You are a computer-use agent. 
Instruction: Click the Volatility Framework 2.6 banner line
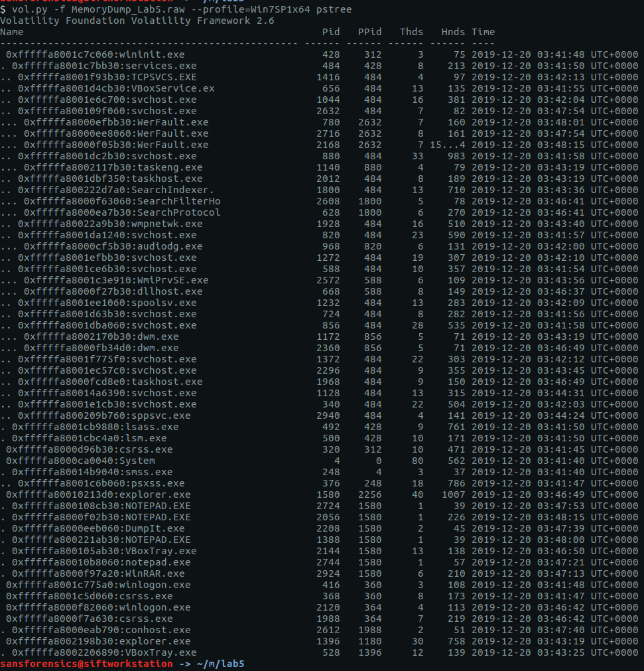(137, 21)
